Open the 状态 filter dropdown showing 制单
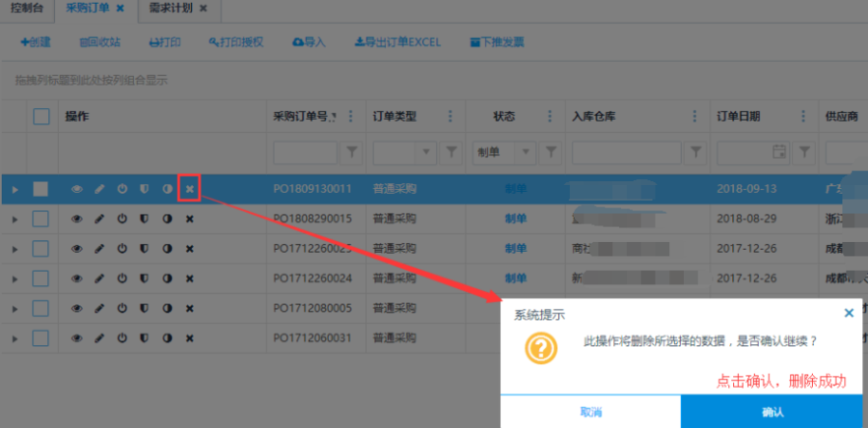Image resolution: width=868 pixels, height=428 pixels. pyautogui.click(x=527, y=152)
